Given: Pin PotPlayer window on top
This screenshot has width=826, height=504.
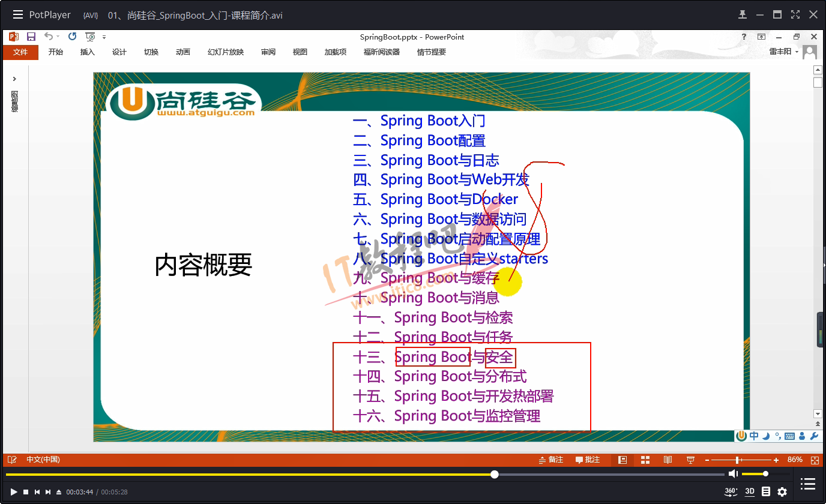Looking at the screenshot, I should pyautogui.click(x=743, y=14).
